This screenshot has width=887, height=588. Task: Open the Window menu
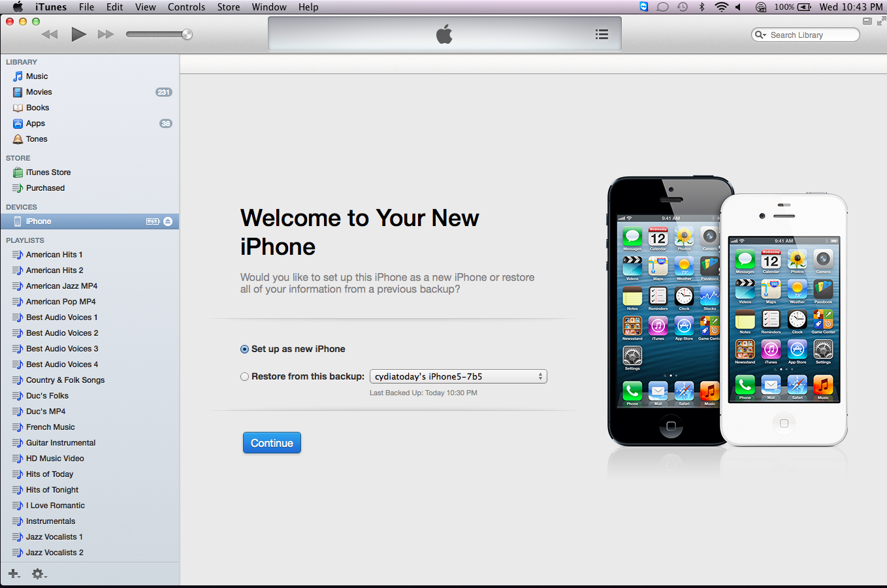point(269,7)
